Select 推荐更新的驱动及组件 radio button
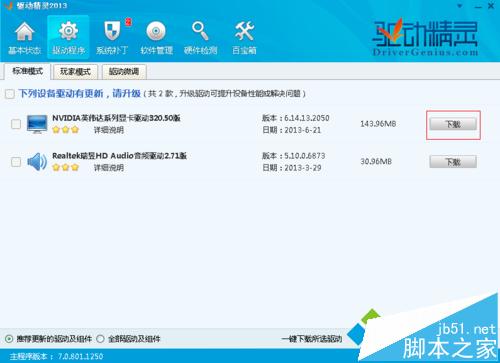The width and height of the screenshot is (500, 363). 9,339
